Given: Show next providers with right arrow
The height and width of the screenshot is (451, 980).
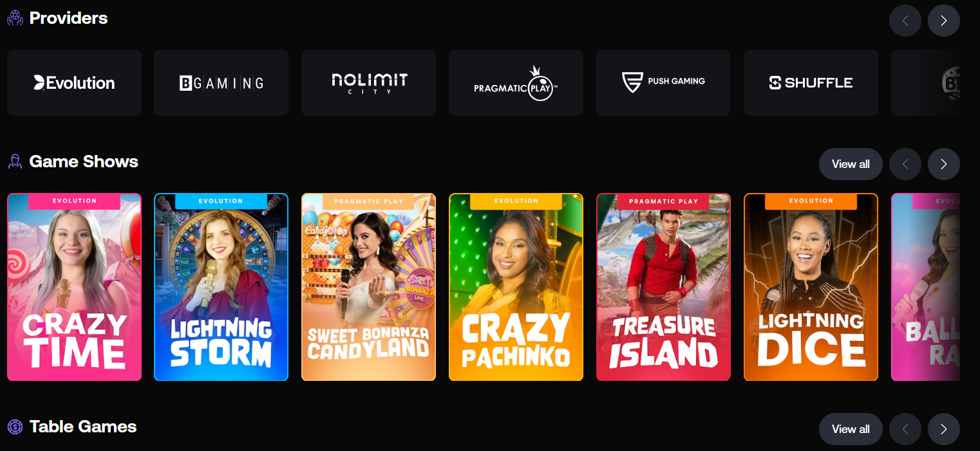Looking at the screenshot, I should (x=944, y=21).
